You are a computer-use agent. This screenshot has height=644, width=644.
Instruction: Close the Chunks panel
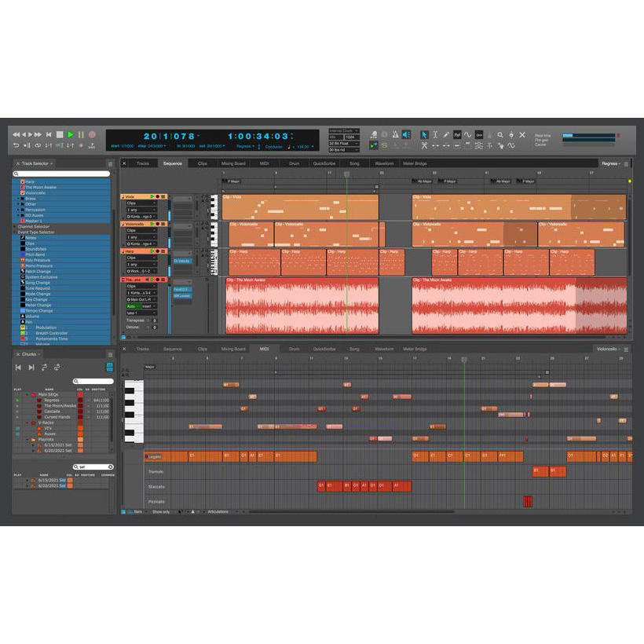pyautogui.click(x=17, y=354)
